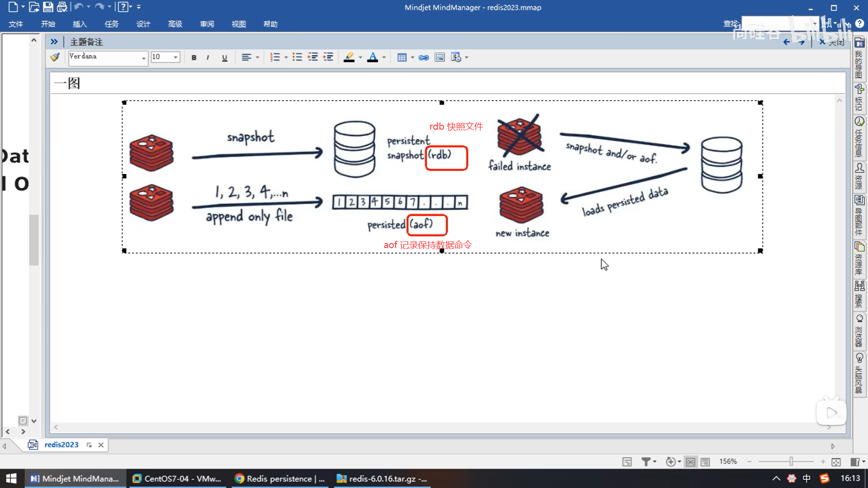This screenshot has height=488, width=868.
Task: Toggle bold formatting
Action: [x=194, y=57]
